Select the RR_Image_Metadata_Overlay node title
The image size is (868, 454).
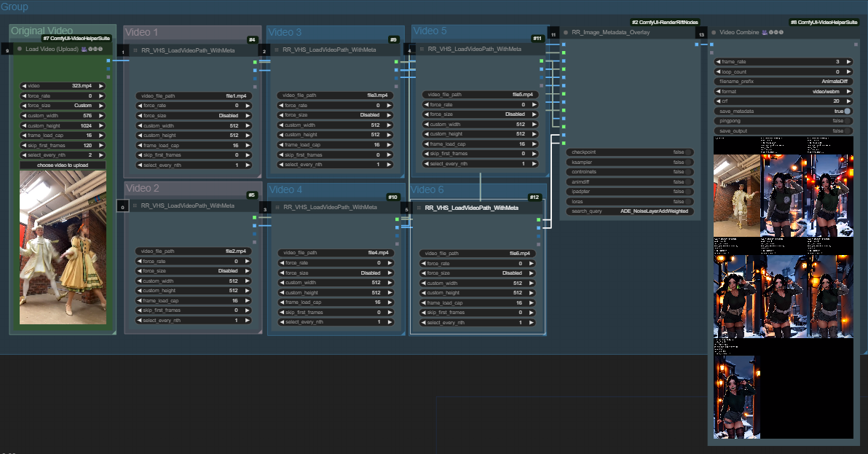tap(611, 32)
